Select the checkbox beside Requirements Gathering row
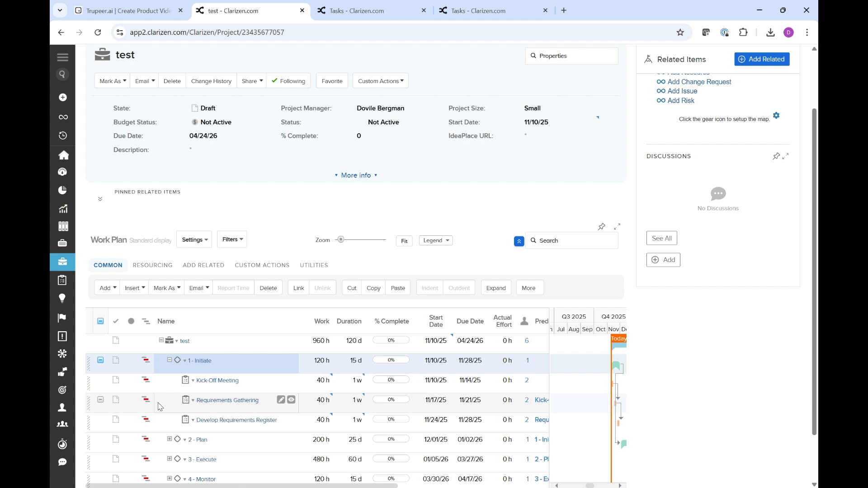 tap(100, 399)
